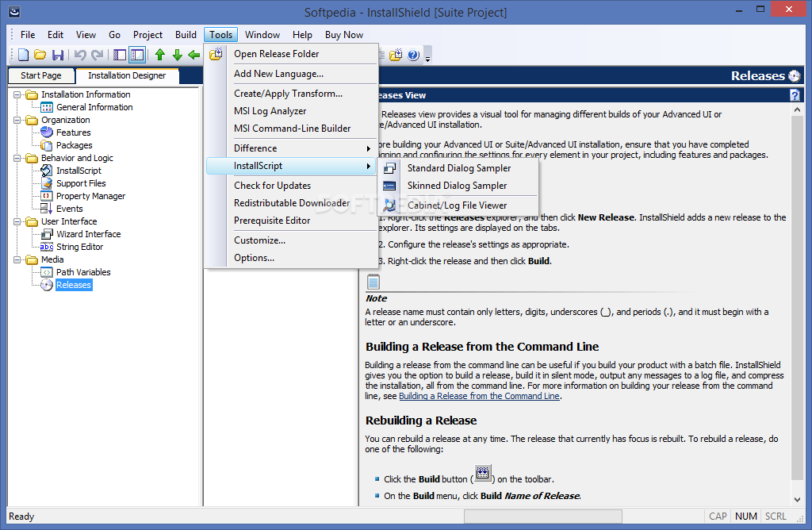Click the Packages tree icon
Image resolution: width=812 pixels, height=530 pixels.
47,145
